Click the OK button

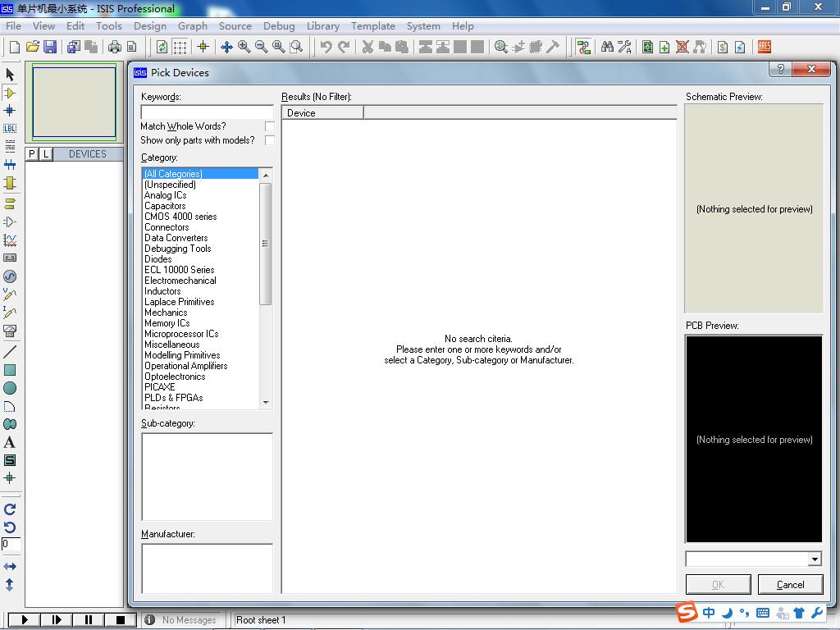[x=719, y=584]
